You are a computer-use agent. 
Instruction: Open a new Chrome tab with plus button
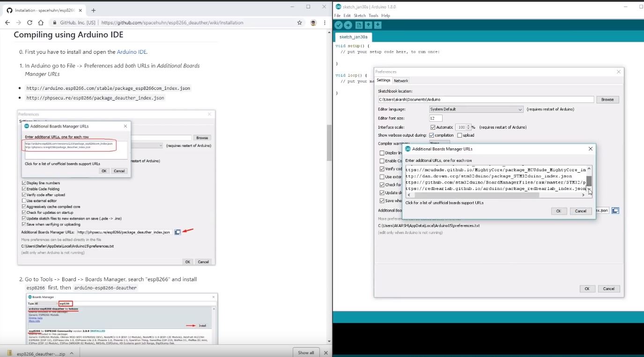pyautogui.click(x=93, y=10)
